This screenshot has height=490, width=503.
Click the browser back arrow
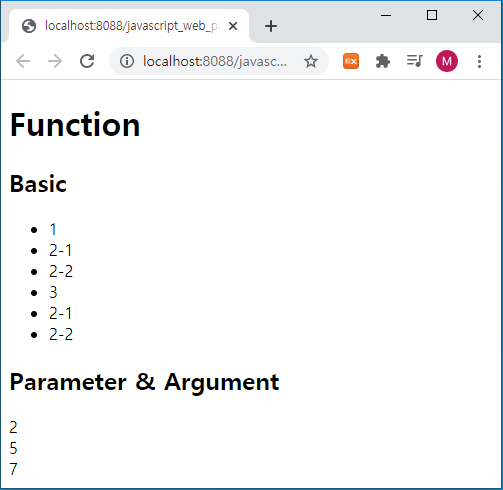pos(23,61)
